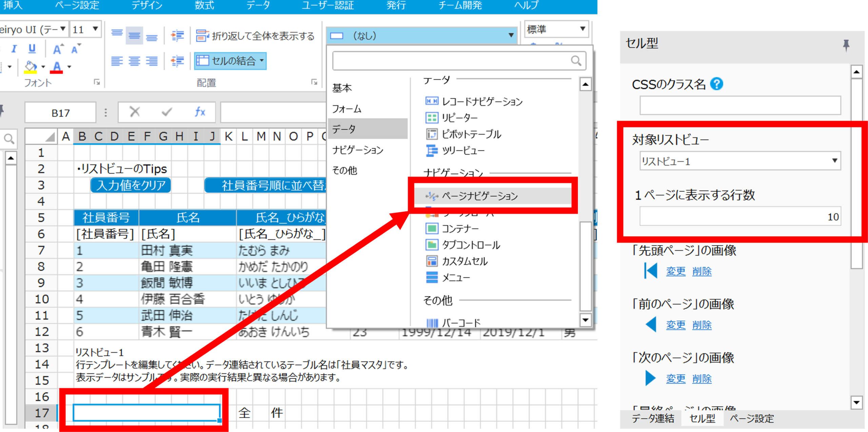The image size is (868, 432).
Task: Open the 対象リストビュー dropdown
Action: pyautogui.click(x=834, y=161)
